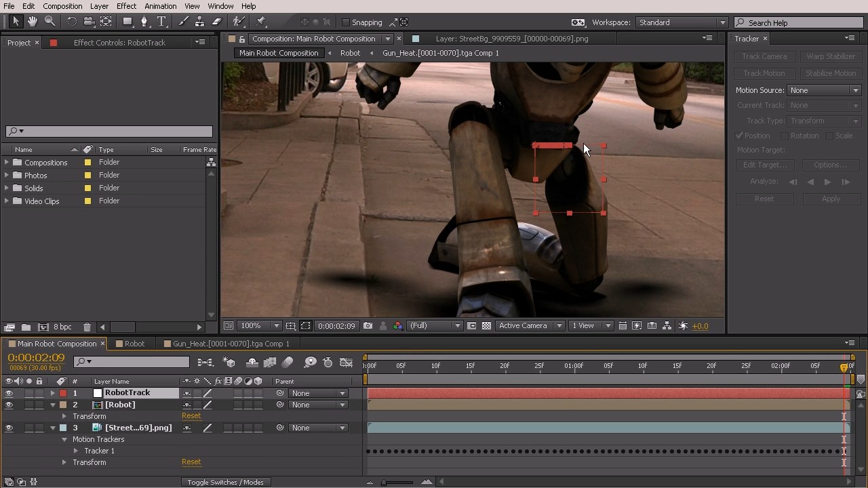Image resolution: width=868 pixels, height=488 pixels.
Task: Select the Zoom magnifier tool
Action: coord(50,22)
